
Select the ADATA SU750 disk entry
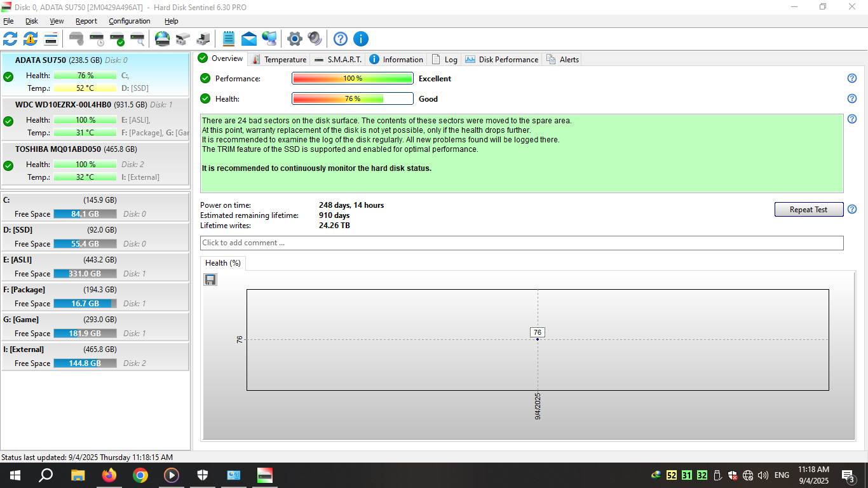95,74
